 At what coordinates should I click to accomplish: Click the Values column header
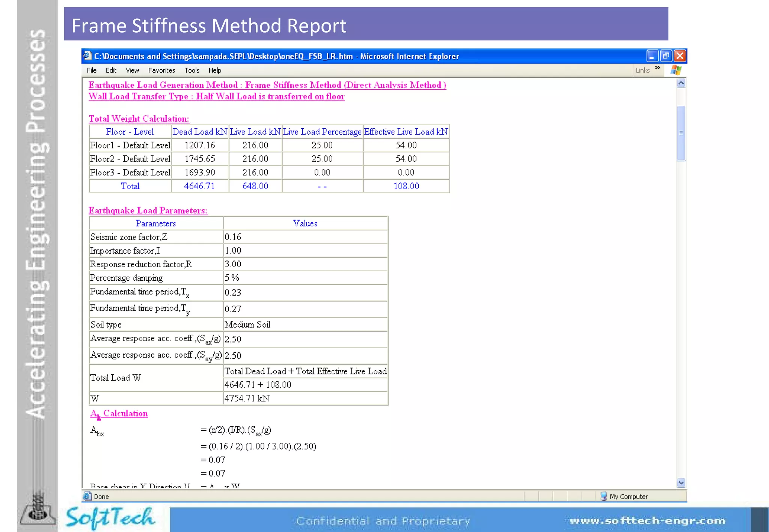click(305, 224)
